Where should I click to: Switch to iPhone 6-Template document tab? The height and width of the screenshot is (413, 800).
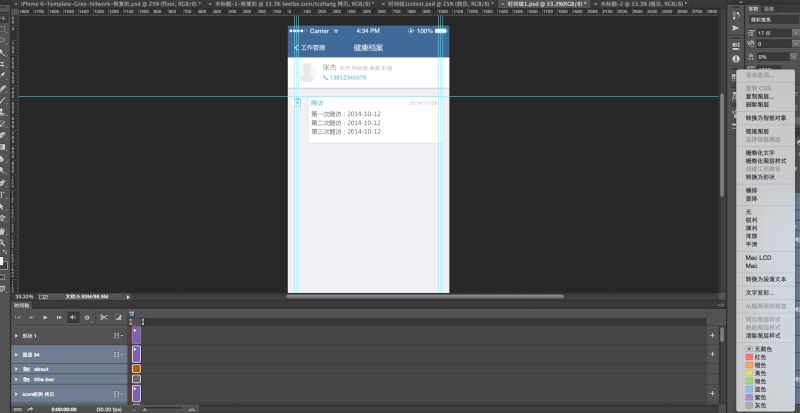coord(110,3)
